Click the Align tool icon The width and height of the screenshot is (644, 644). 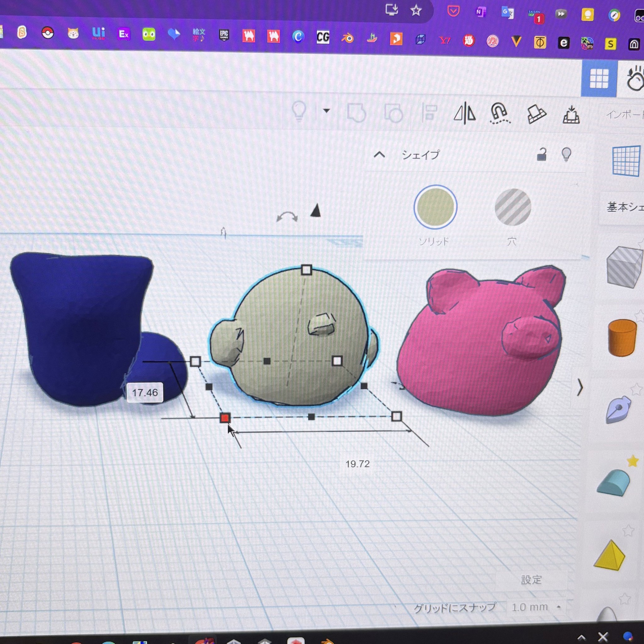click(429, 112)
